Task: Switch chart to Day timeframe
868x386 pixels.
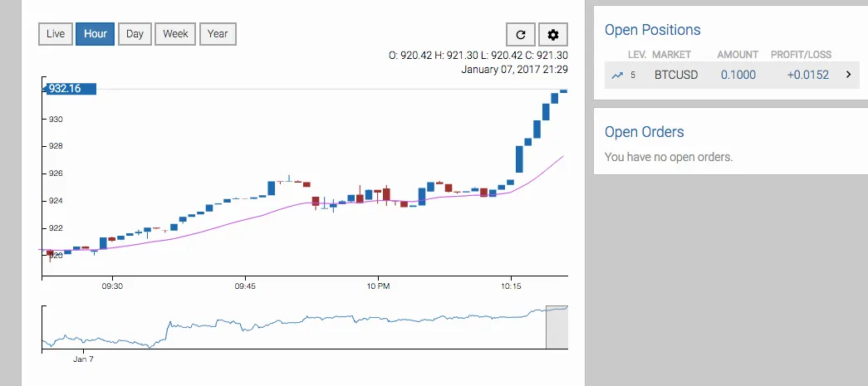Action: coord(135,34)
